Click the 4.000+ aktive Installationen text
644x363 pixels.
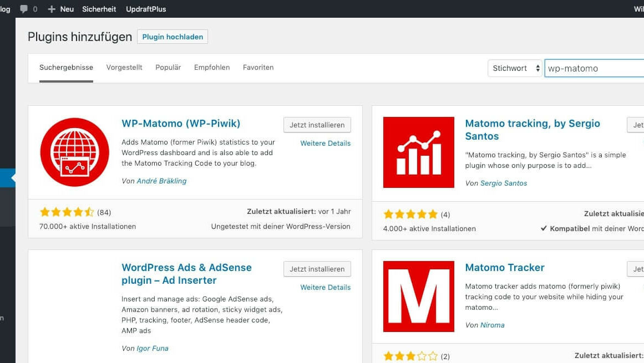429,228
